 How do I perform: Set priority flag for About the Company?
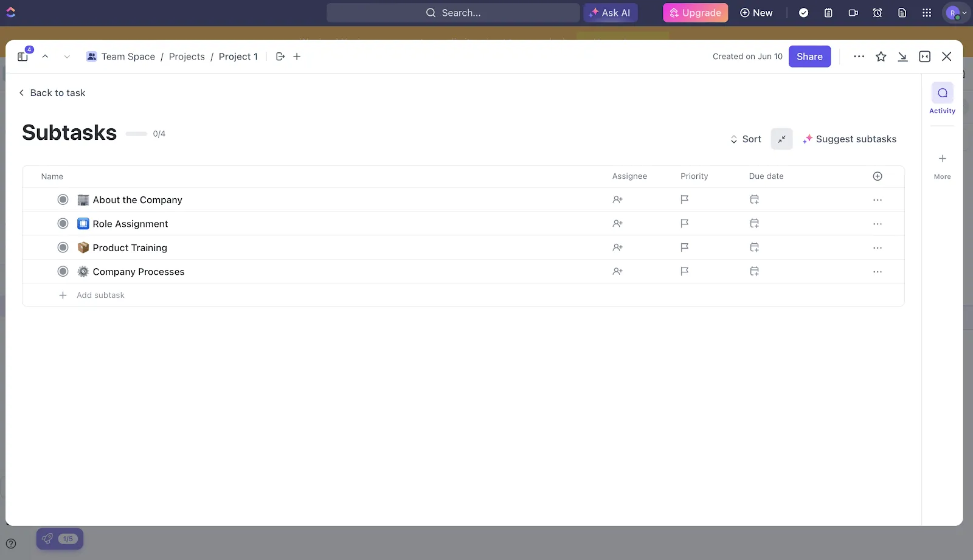click(685, 199)
